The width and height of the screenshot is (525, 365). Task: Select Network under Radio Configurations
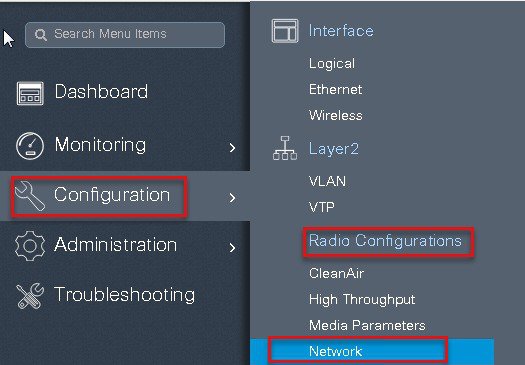pos(335,351)
